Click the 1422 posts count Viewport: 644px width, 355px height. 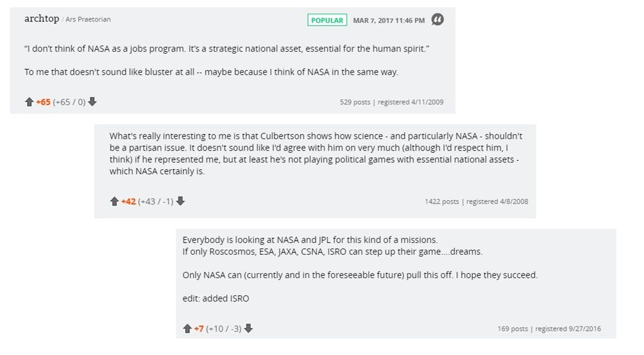point(441,202)
